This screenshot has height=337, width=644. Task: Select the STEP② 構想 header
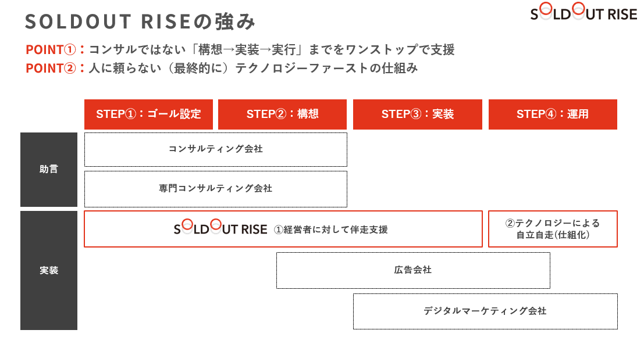pyautogui.click(x=283, y=114)
